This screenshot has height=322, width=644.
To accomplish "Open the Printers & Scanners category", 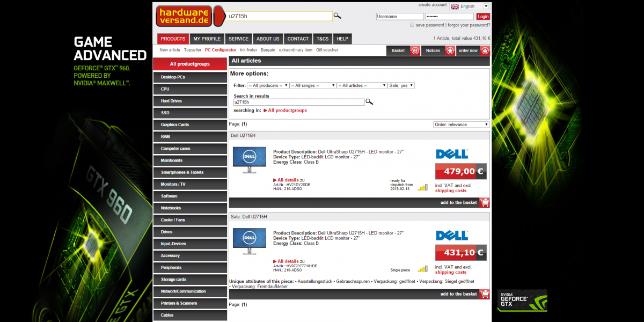I will pyautogui.click(x=190, y=303).
